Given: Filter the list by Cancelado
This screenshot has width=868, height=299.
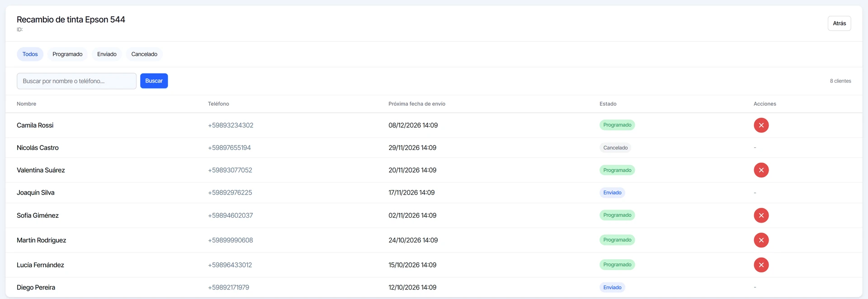Looking at the screenshot, I should 144,54.
